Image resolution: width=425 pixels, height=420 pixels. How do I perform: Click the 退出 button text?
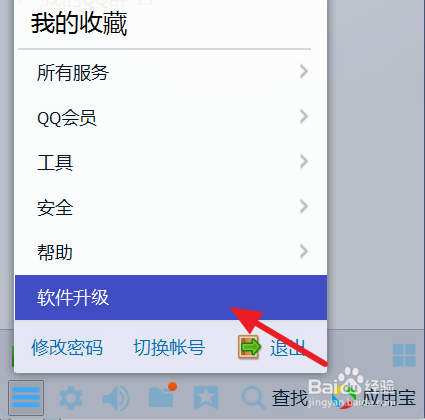click(288, 348)
